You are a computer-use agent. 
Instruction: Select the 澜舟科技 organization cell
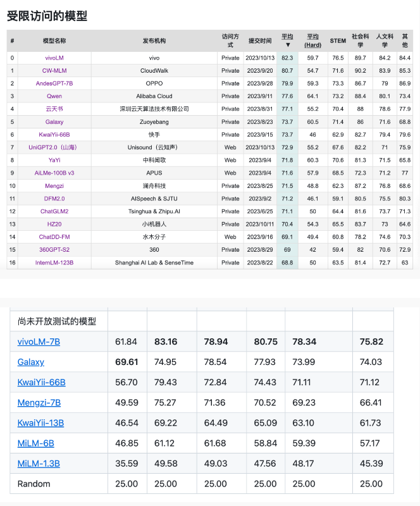[154, 186]
